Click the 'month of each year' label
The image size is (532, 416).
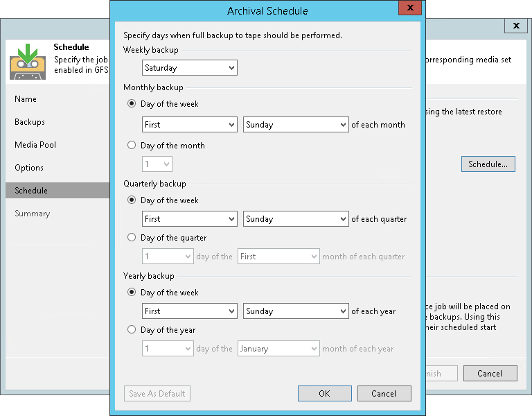tap(358, 349)
